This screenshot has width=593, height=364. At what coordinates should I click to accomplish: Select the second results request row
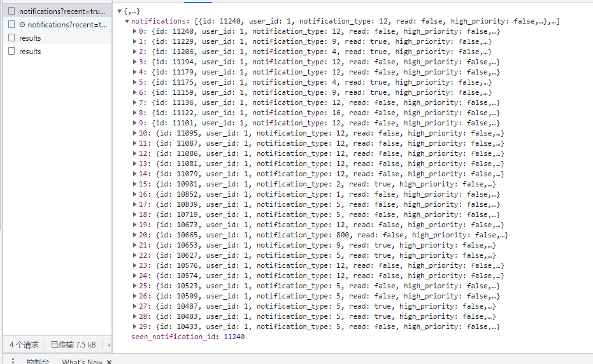[x=57, y=51]
